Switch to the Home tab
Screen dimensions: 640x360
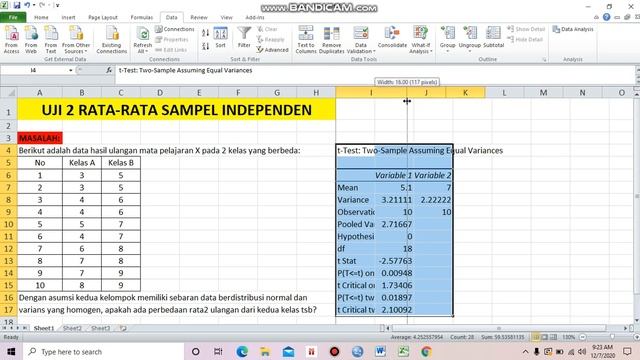click(41, 18)
